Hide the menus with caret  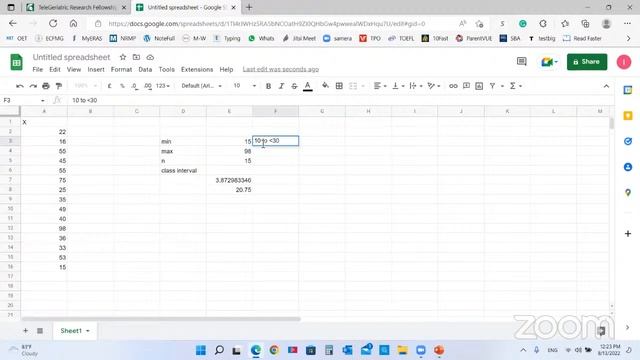(x=606, y=86)
